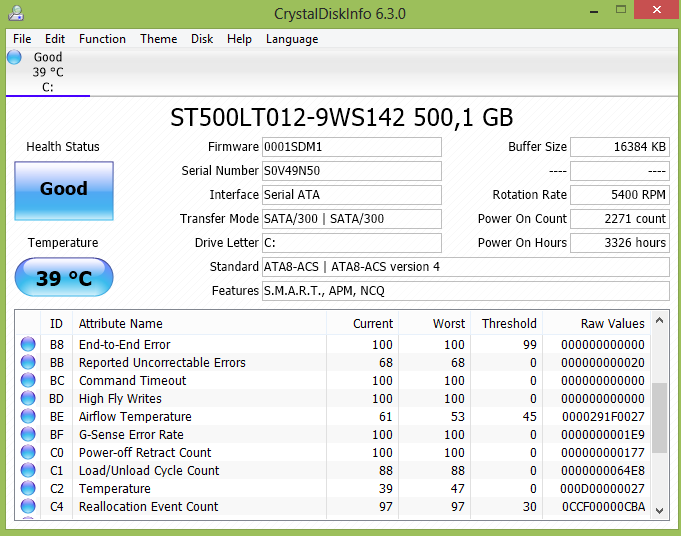Click the drive title ST500LT012-9WS142 500,1 GB

(342, 117)
